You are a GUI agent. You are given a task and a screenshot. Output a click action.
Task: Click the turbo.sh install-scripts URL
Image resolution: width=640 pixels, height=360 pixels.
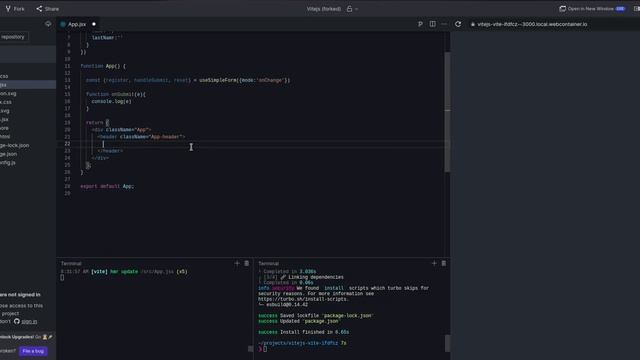(303, 299)
